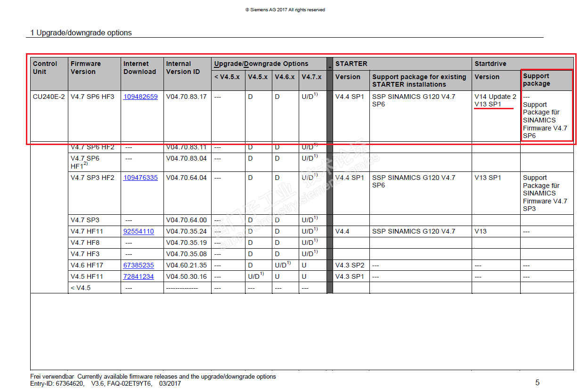Image resolution: width=588 pixels, height=389 pixels.
Task: Click the page number 5
Action: pos(538,382)
